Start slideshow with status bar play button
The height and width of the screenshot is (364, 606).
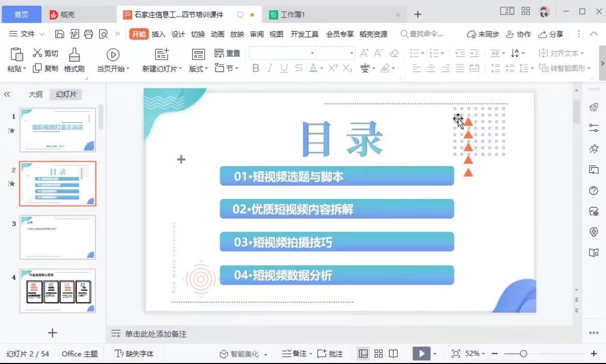coord(421,354)
